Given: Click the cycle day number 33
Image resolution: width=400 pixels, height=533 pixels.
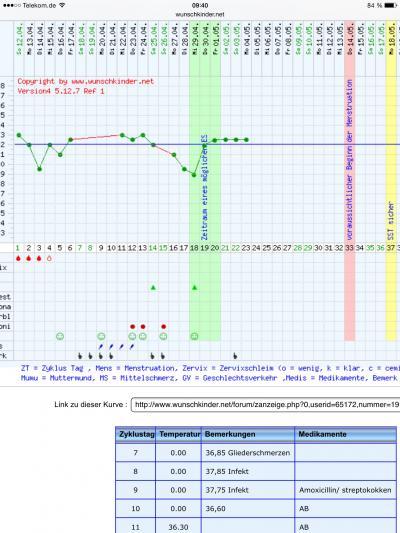Looking at the screenshot, I should pyautogui.click(x=349, y=248).
